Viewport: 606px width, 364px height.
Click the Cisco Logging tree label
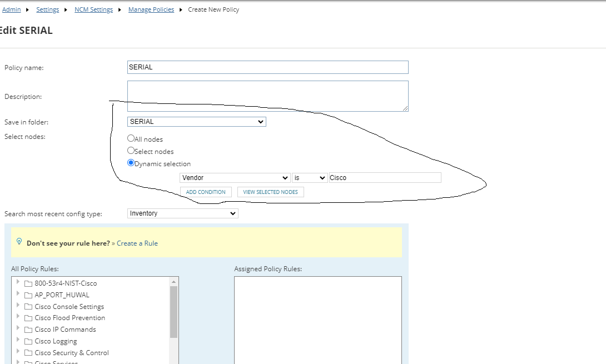click(x=56, y=341)
